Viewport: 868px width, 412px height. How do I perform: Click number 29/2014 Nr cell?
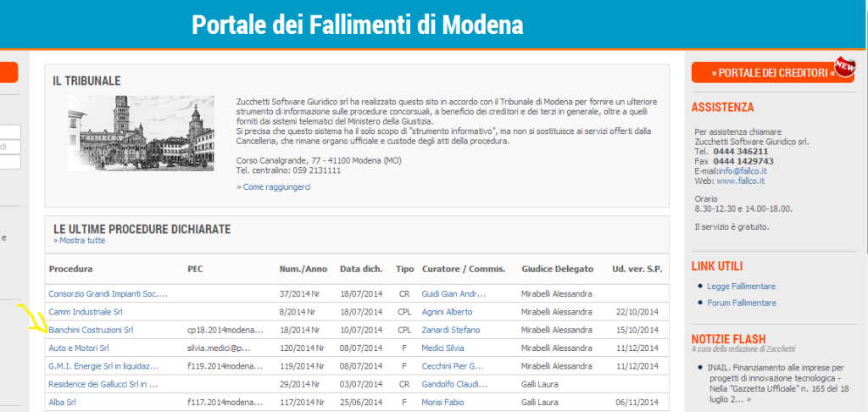[301, 384]
